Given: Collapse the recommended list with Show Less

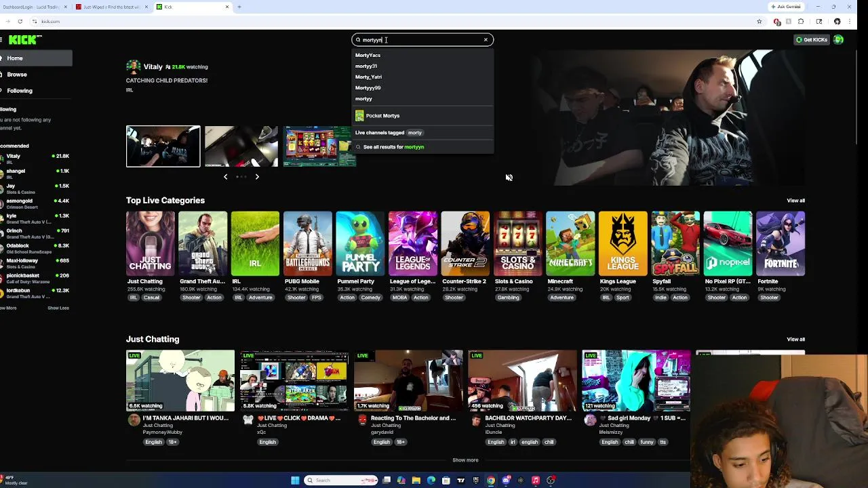Looking at the screenshot, I should [58, 308].
